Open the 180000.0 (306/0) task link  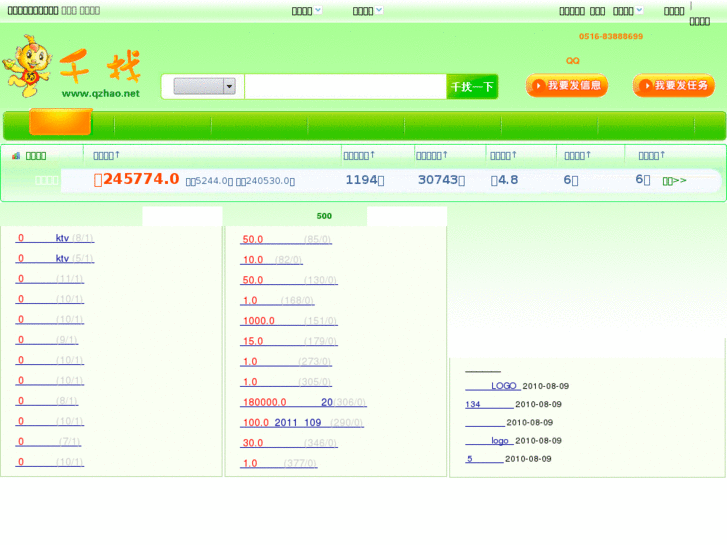point(303,402)
